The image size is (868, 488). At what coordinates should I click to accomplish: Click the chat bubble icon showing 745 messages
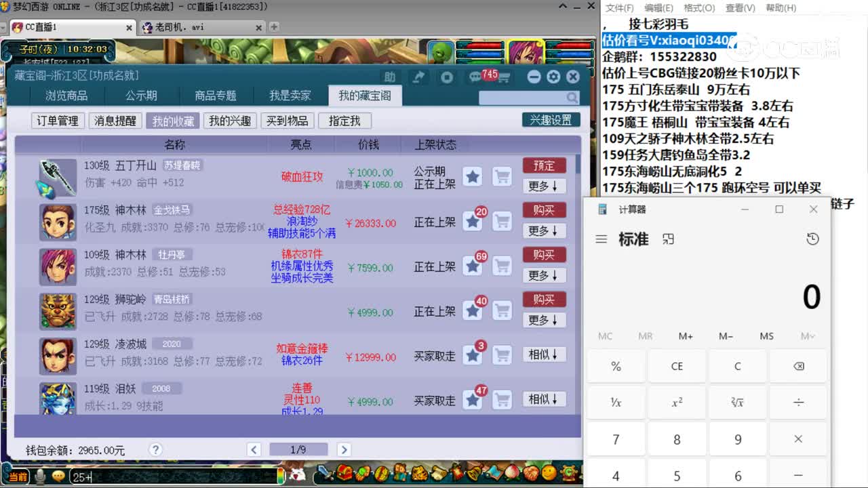click(475, 76)
